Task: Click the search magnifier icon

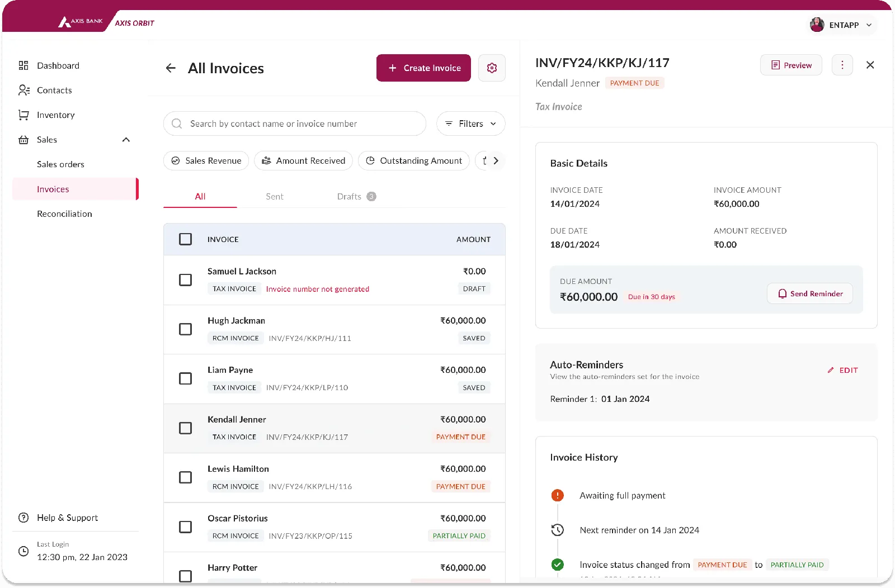Action: click(177, 124)
